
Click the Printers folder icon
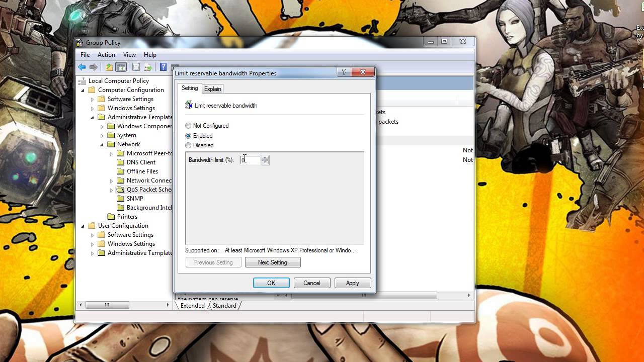111,217
